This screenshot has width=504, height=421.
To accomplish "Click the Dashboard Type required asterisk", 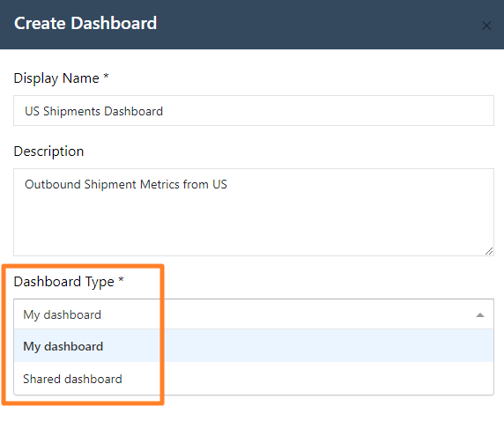I will [121, 279].
